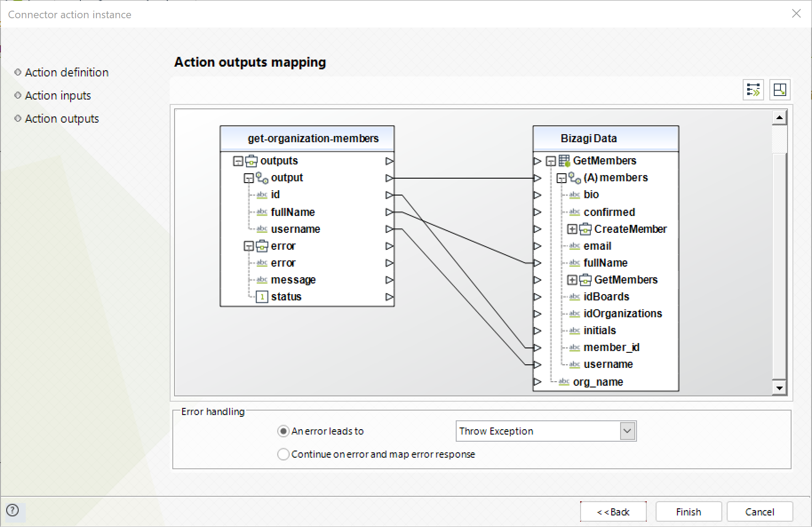Click the entity table icon beside the root GetMembers
The image size is (812, 527).
pyautogui.click(x=564, y=160)
